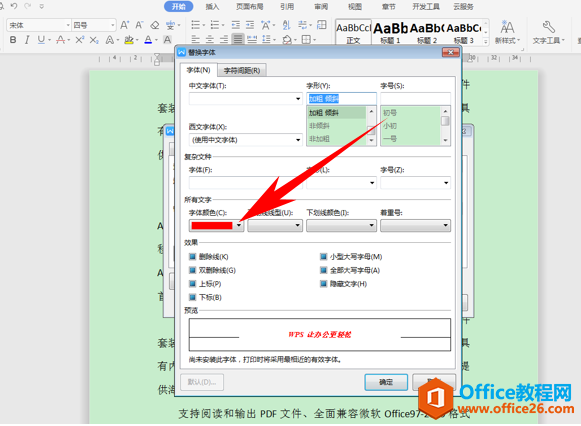Open the ribbon font name dropdown 宋体
This screenshot has width=581, height=426.
coord(68,25)
